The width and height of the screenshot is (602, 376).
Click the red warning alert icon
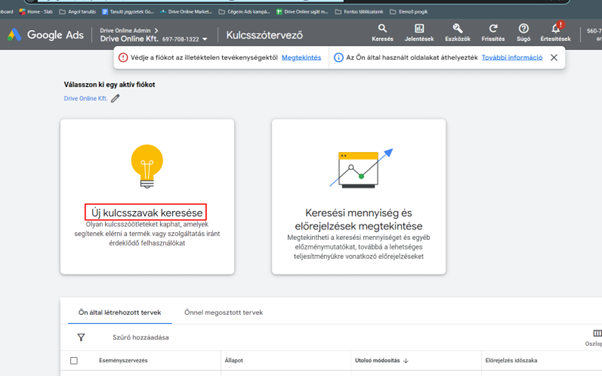click(x=123, y=58)
